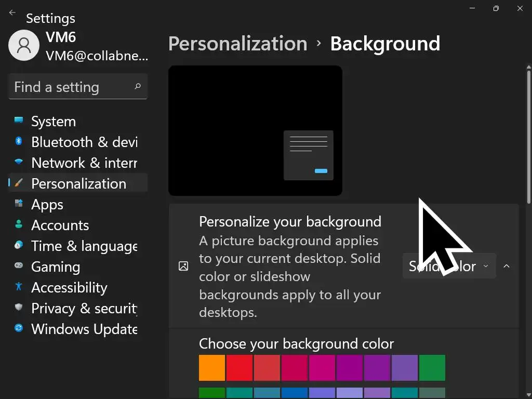
Task: Click the search magnifier icon
Action: pos(138,87)
